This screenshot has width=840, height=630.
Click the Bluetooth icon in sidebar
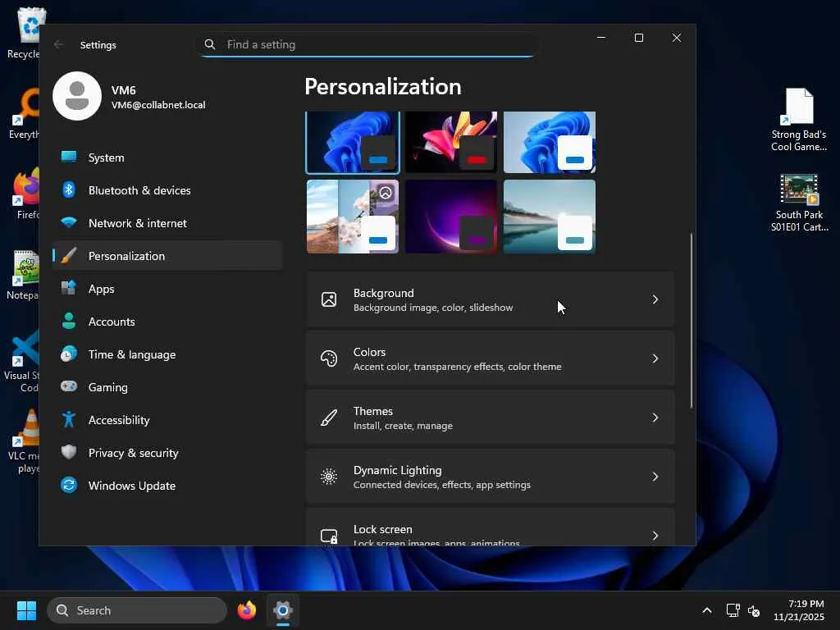pyautogui.click(x=69, y=189)
